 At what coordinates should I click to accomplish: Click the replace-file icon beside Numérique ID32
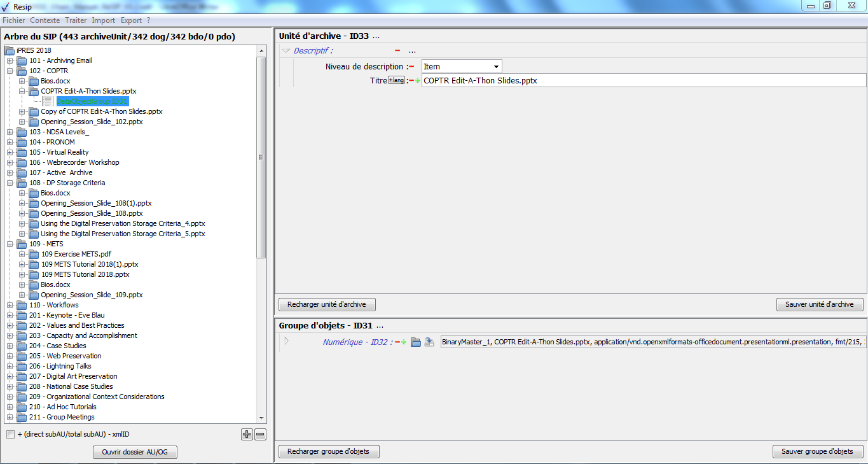(429, 342)
